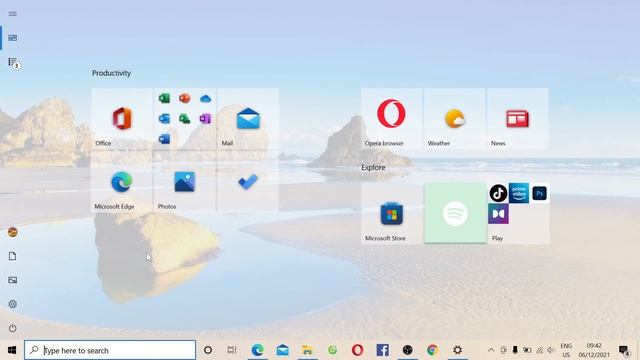Click the Play folder label

click(497, 238)
